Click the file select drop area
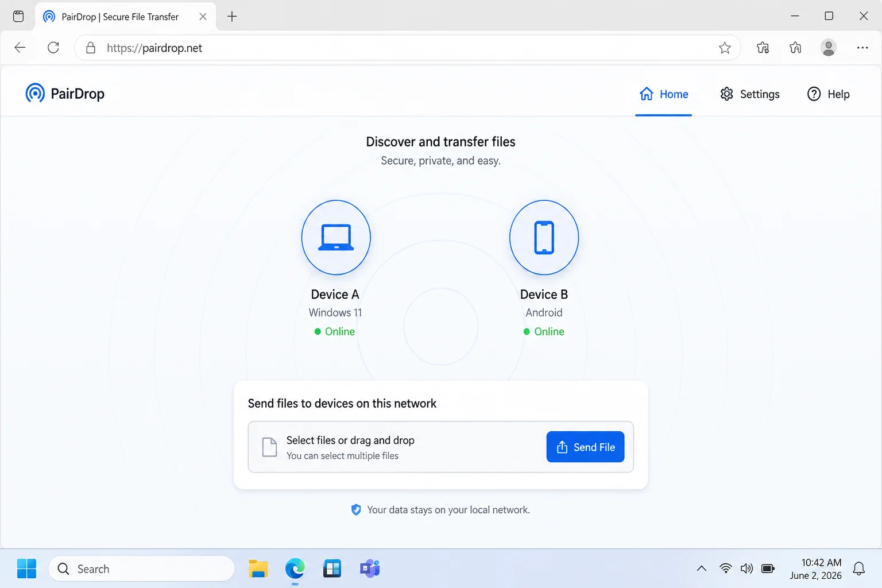Image resolution: width=882 pixels, height=588 pixels. point(440,447)
